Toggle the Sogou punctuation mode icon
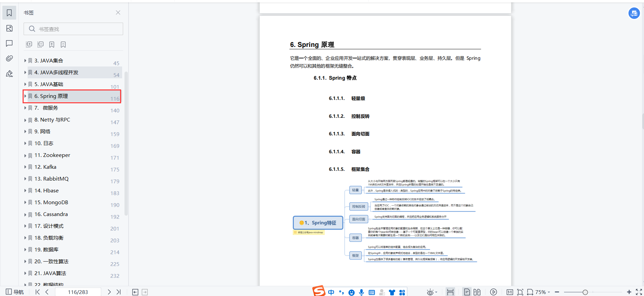This screenshot has height=296, width=644. [341, 292]
